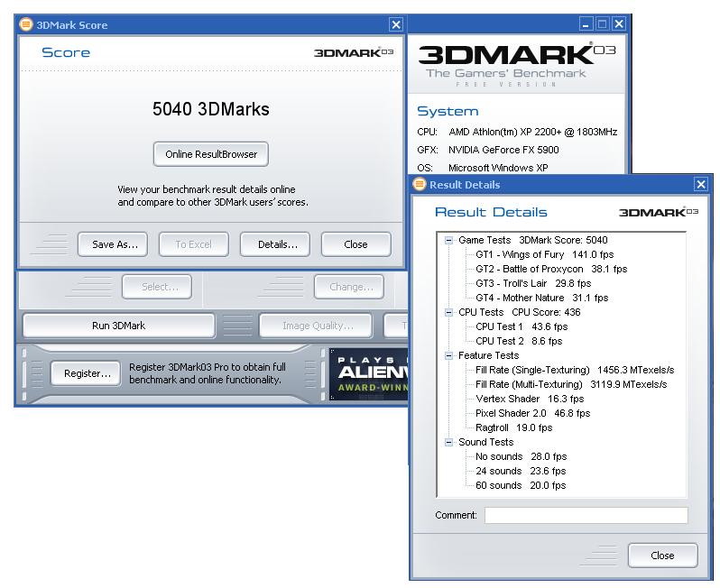Select Fill Rate (Single-Texturing) row

[575, 370]
